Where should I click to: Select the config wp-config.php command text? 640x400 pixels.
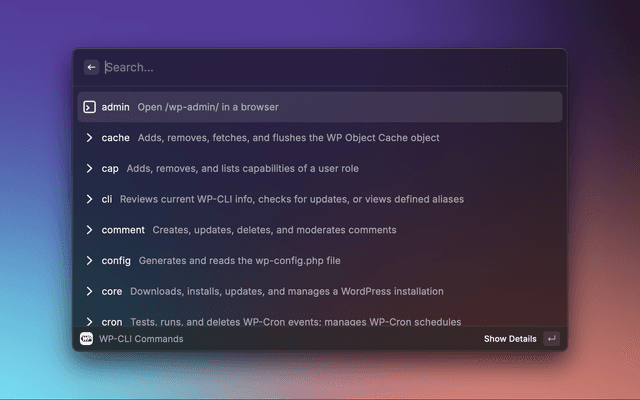[240, 261]
